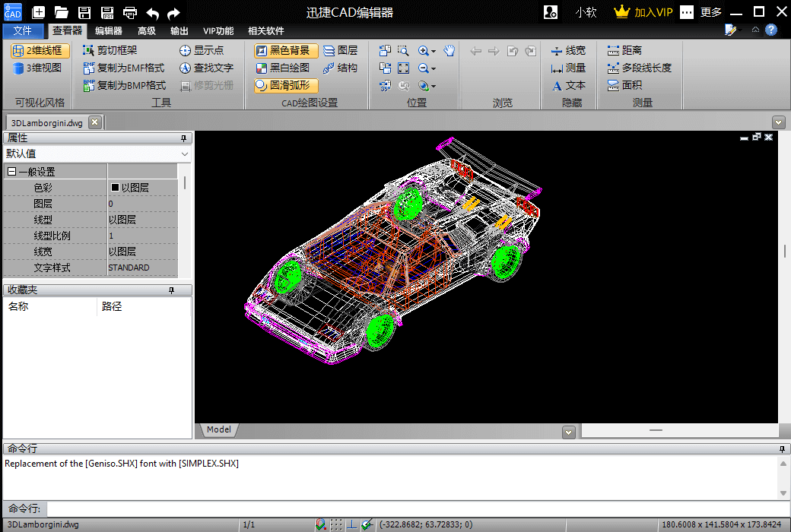Open the Zoom In dropdown arrow
791x532 pixels.
434,51
